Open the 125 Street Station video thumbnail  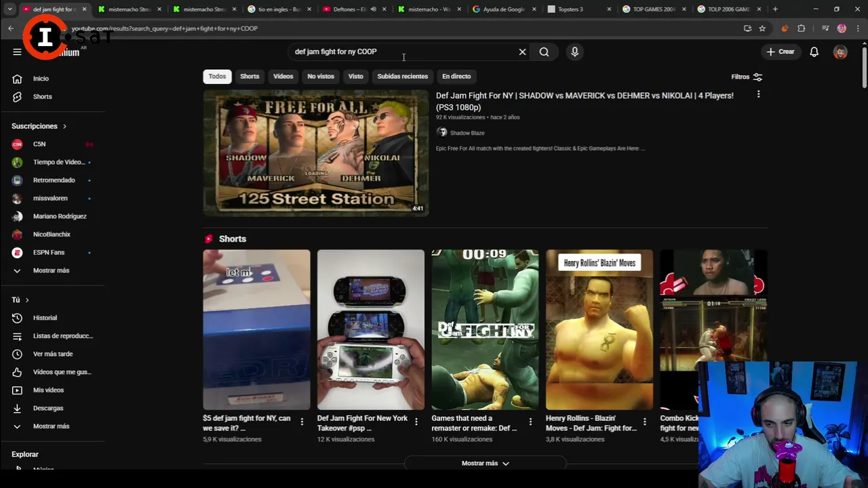pyautogui.click(x=315, y=153)
